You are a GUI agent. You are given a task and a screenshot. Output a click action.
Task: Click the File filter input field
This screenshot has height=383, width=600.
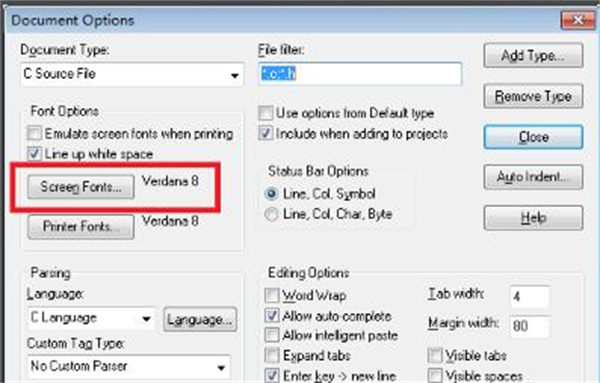360,74
